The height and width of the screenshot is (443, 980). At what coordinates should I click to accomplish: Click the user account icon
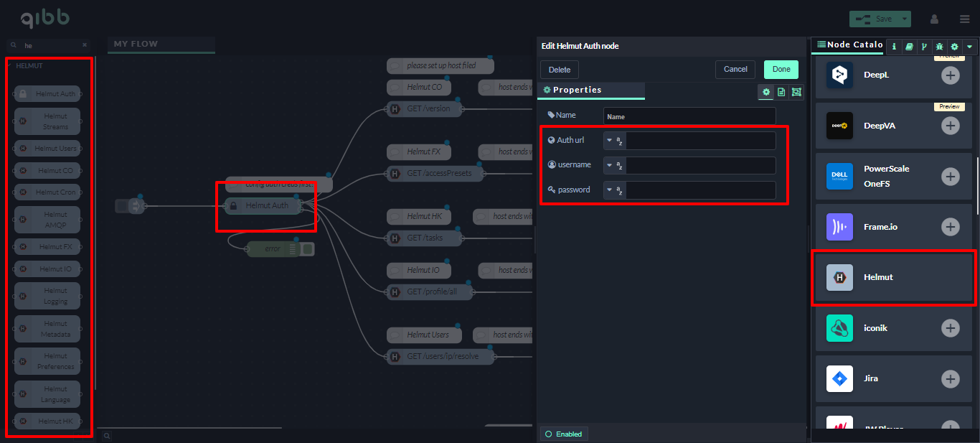pyautogui.click(x=934, y=19)
